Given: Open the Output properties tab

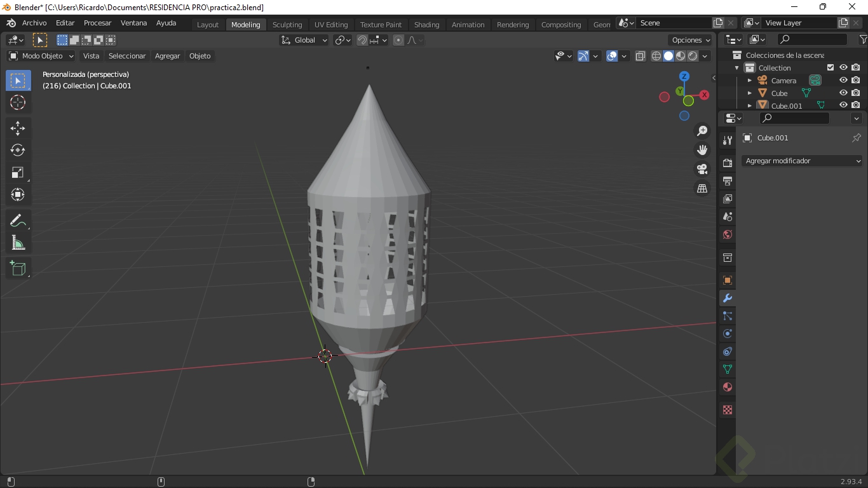Looking at the screenshot, I should click(x=728, y=181).
